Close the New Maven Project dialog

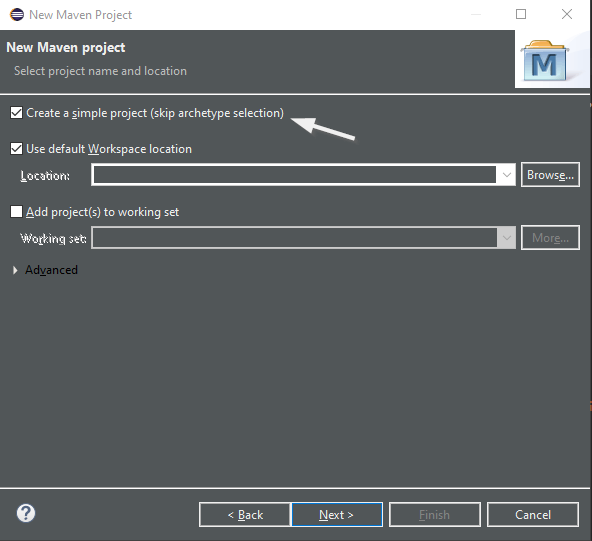click(567, 14)
